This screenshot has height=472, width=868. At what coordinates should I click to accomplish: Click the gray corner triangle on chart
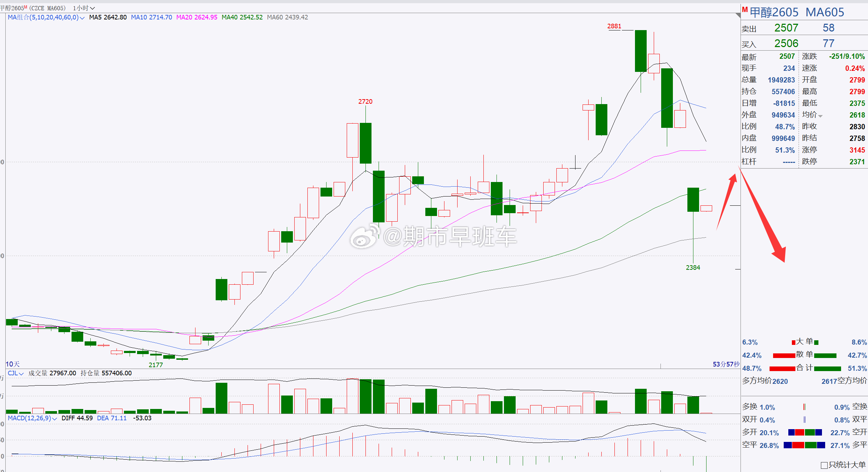click(x=738, y=15)
